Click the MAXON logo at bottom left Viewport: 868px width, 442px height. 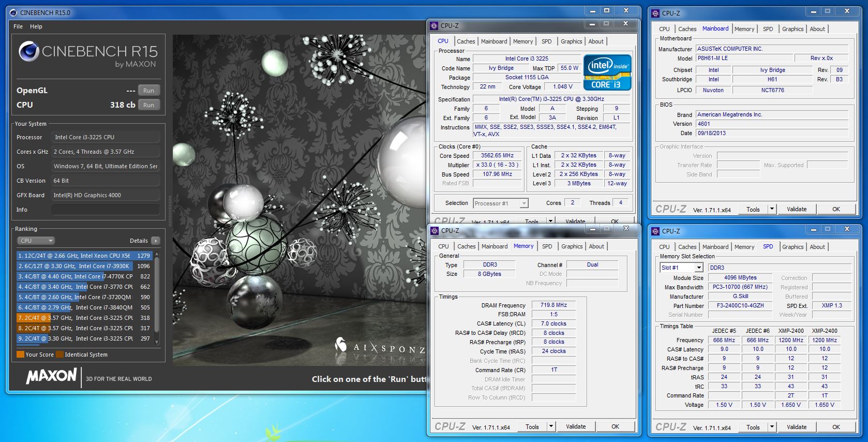(52, 376)
